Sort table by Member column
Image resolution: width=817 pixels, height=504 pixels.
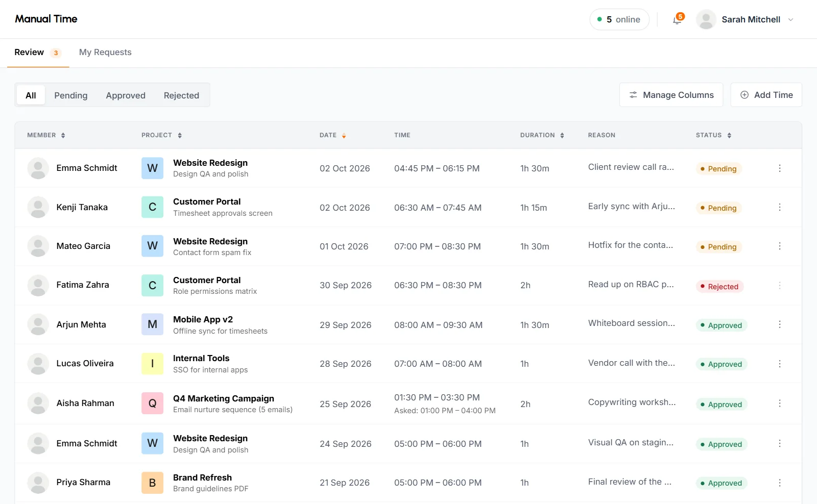point(46,135)
